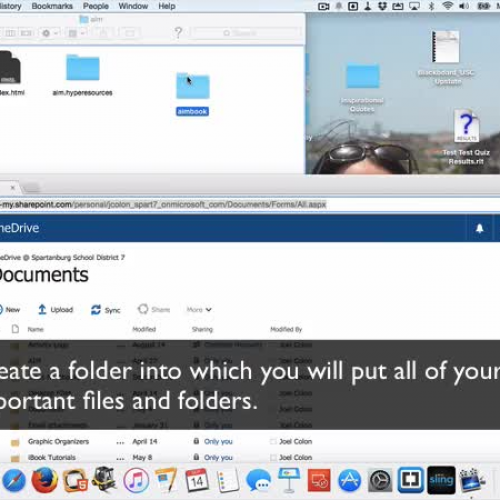Click the browser address bar URL
This screenshot has width=500, height=500.
pos(163,204)
